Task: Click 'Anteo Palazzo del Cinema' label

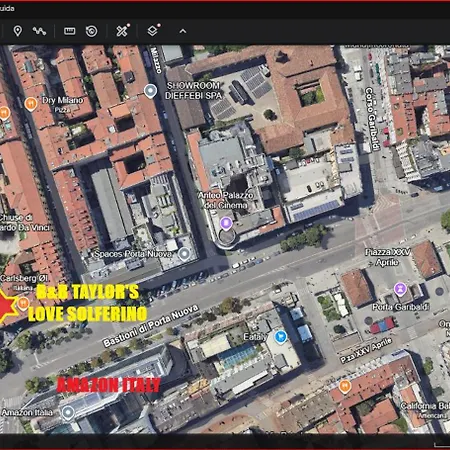Action: pos(226,200)
